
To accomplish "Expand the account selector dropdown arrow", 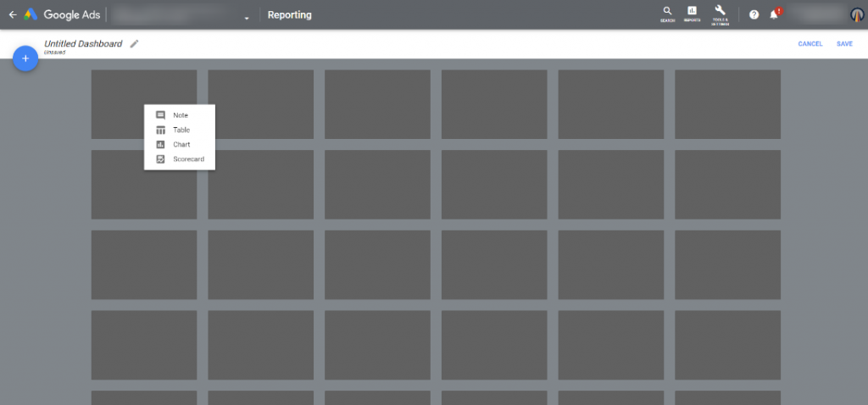I will click(x=246, y=17).
